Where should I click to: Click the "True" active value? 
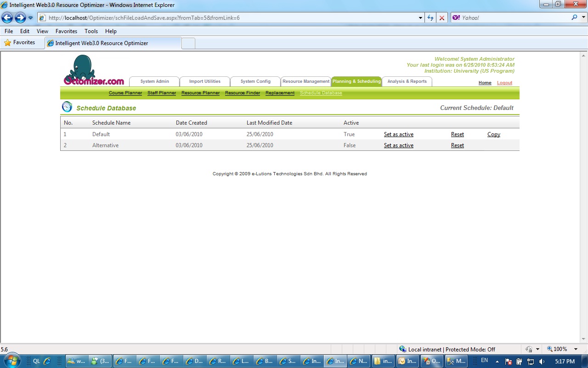(349, 134)
